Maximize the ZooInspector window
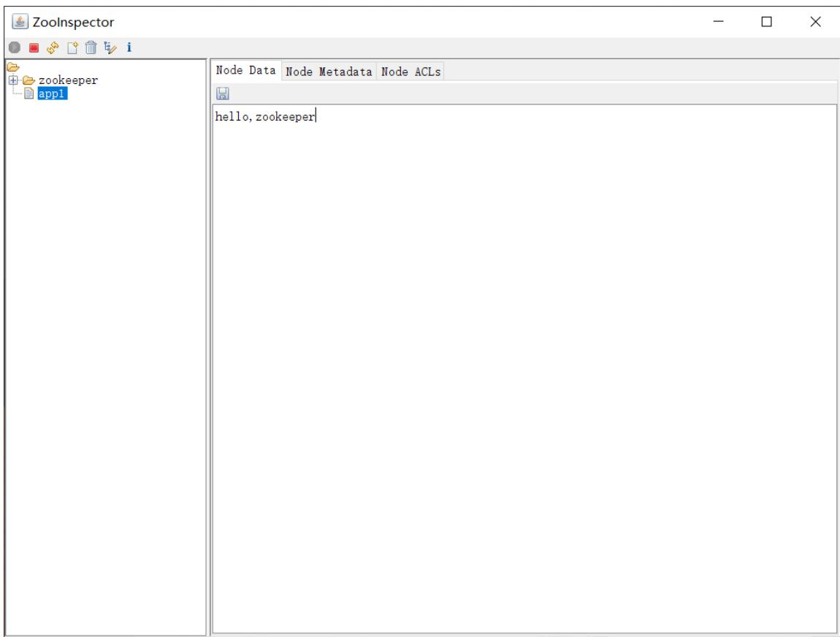Screen dimensions: 840x637 pyautogui.click(x=767, y=21)
